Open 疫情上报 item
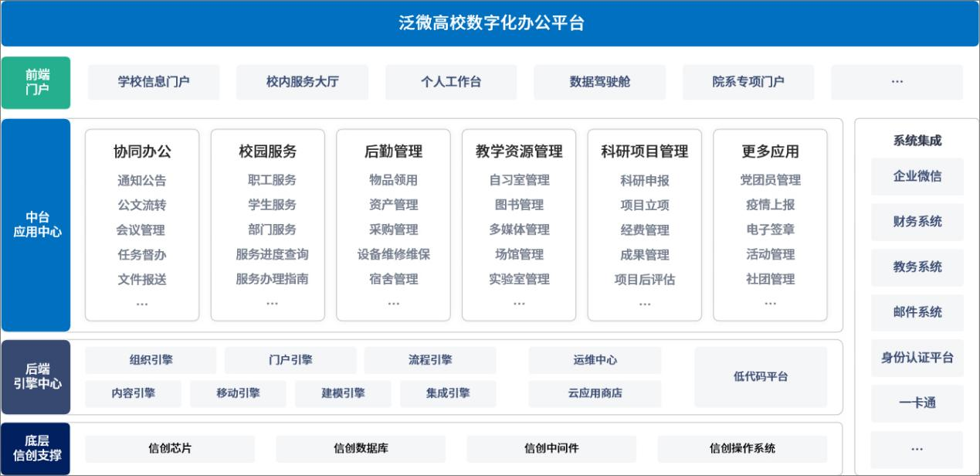Screen dimensions: 980x476 (x=771, y=205)
